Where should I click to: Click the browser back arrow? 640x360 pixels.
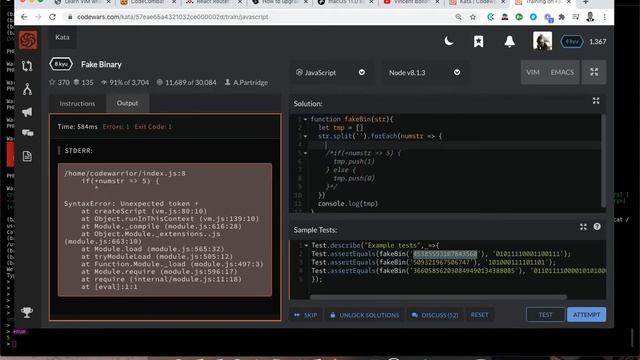click(24, 17)
